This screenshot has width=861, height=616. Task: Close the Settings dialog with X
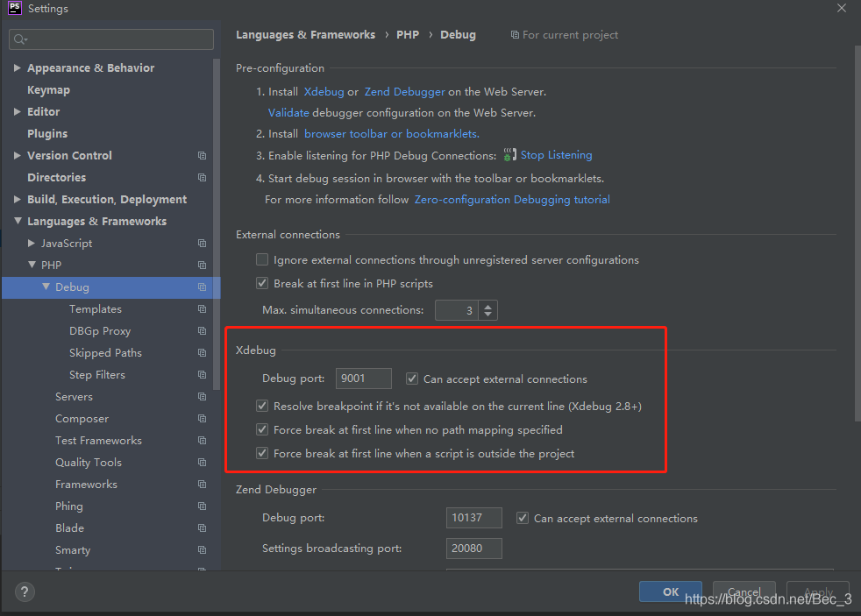click(841, 8)
